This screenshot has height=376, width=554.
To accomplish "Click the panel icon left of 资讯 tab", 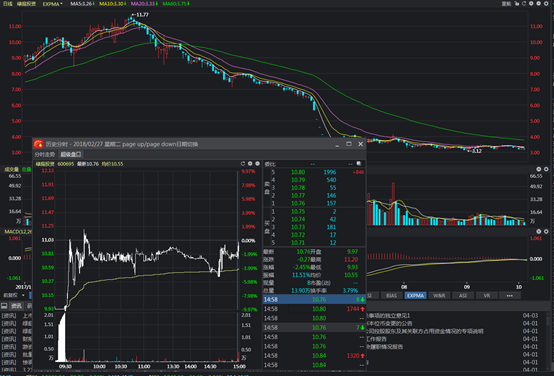I will (4, 306).
